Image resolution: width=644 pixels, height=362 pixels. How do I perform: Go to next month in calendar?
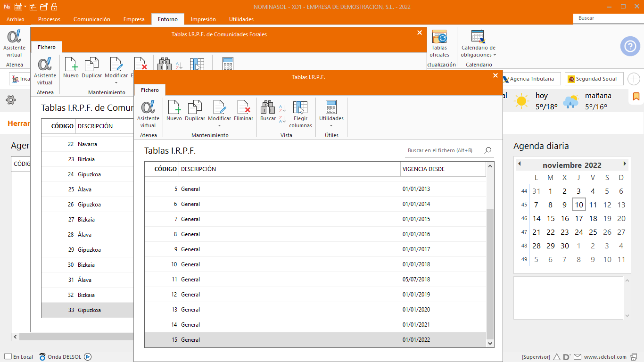(625, 164)
